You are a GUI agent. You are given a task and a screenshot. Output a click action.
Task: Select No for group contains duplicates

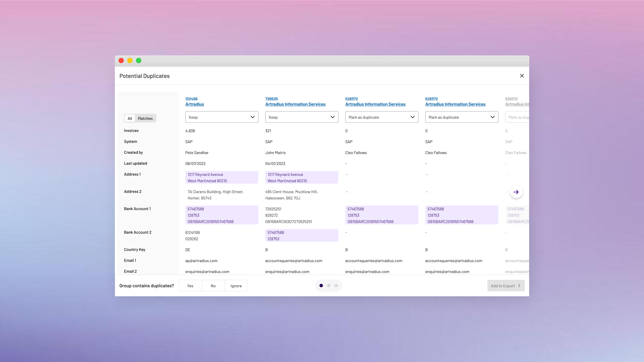tap(213, 286)
